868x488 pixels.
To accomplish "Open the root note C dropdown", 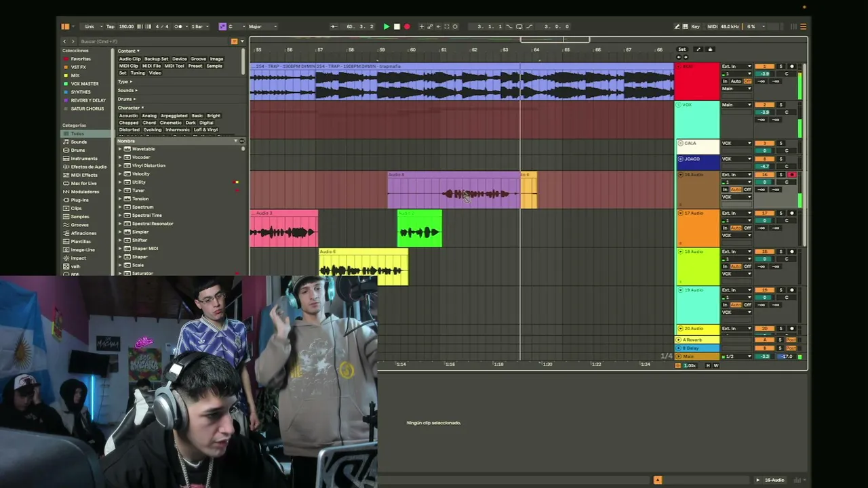I will 235,26.
